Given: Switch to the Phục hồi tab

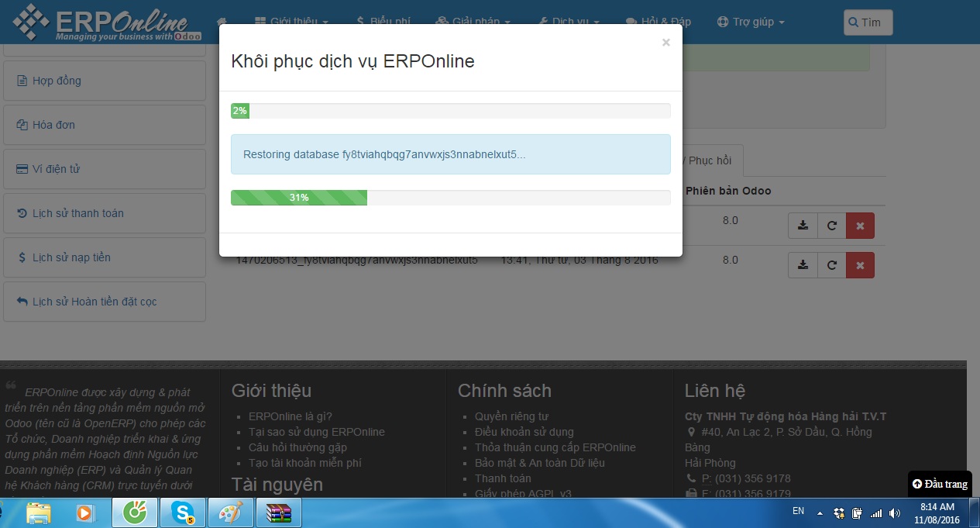Looking at the screenshot, I should (x=709, y=160).
